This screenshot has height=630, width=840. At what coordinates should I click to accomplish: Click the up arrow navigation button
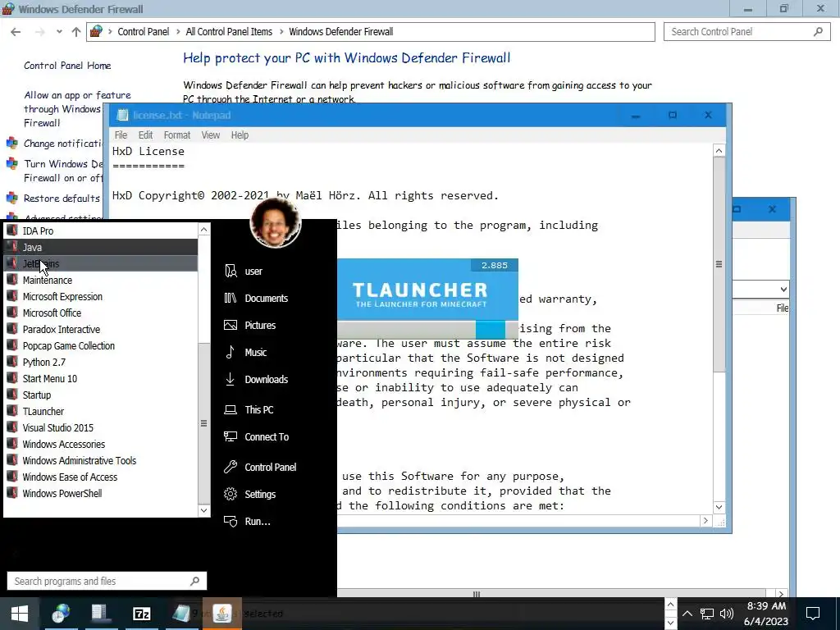click(x=76, y=32)
